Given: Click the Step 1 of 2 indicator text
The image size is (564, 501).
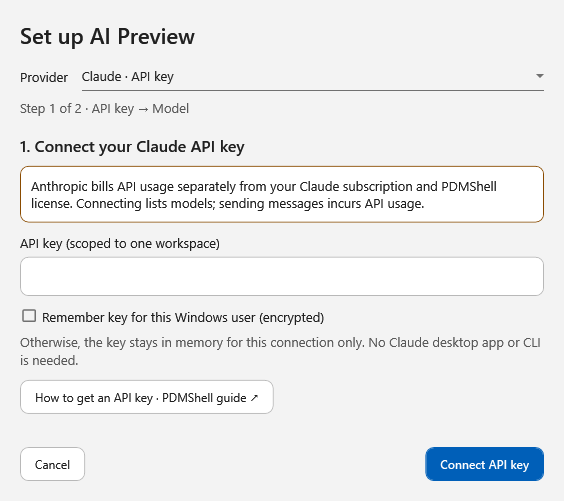Looking at the screenshot, I should (104, 109).
